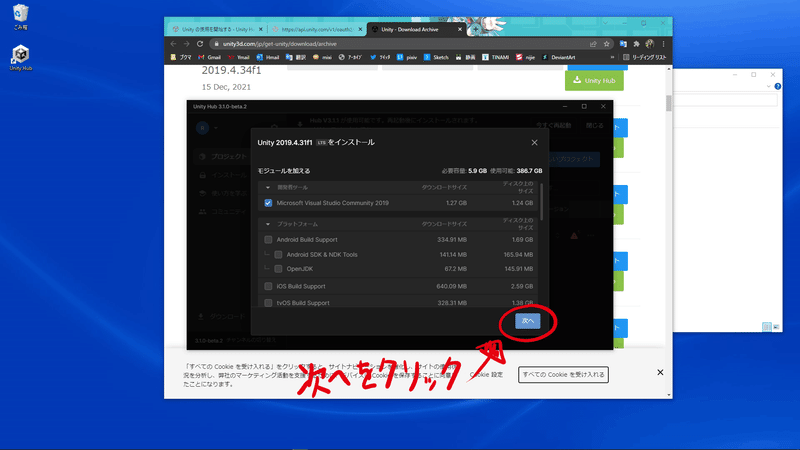Enable tvOS Build Support checkbox
This screenshot has height=450, width=800.
pyautogui.click(x=268, y=303)
